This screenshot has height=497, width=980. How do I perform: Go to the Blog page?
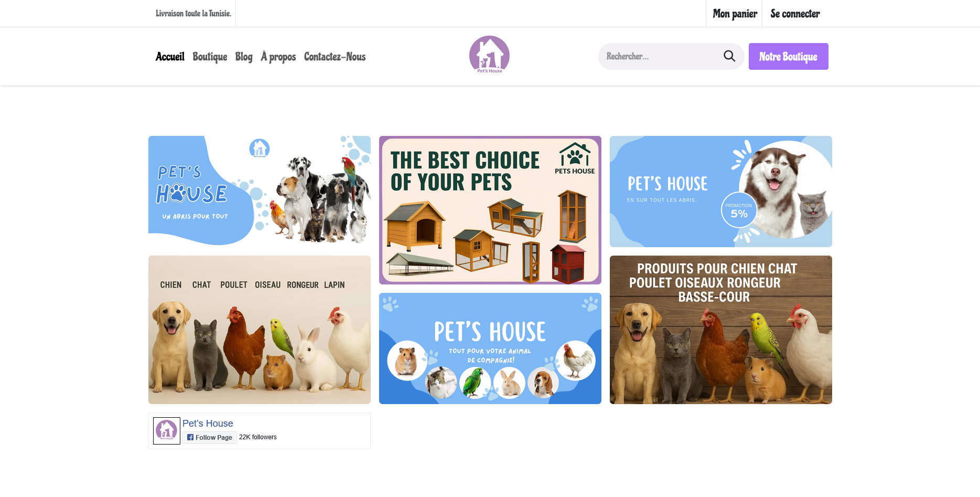[x=244, y=57]
